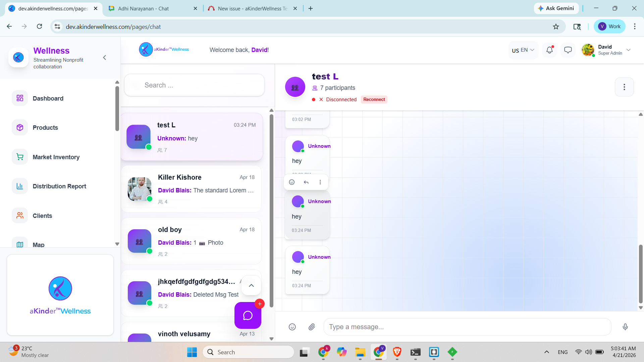Open the US EN language dropdown
This screenshot has width=644, height=362.
[x=523, y=50]
